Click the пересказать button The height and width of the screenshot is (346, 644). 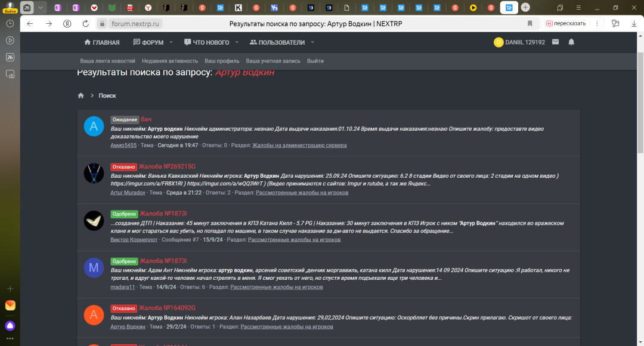(565, 24)
